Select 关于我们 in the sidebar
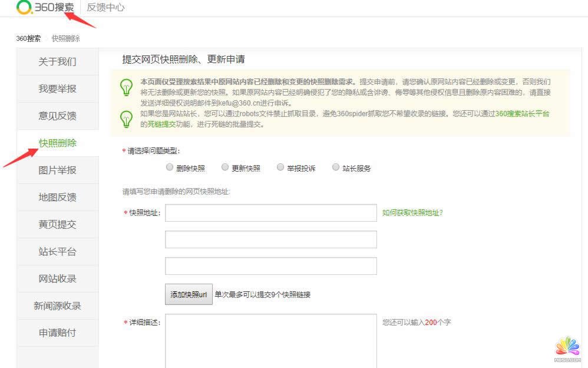This screenshot has height=368, width=588. (x=57, y=61)
